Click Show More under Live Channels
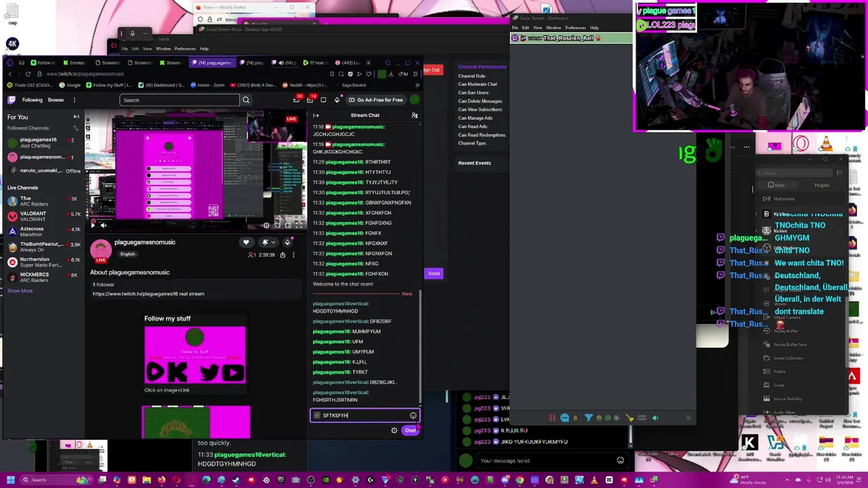868x488 pixels. 20,291
